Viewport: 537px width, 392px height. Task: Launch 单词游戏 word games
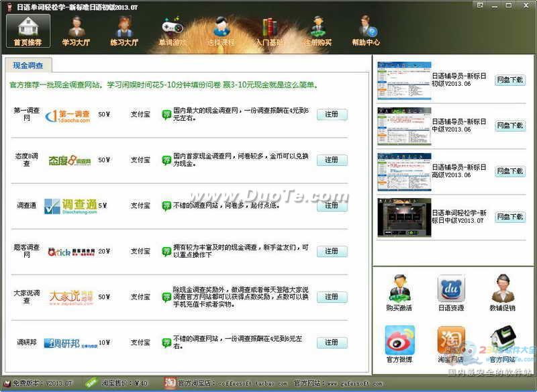(x=173, y=31)
